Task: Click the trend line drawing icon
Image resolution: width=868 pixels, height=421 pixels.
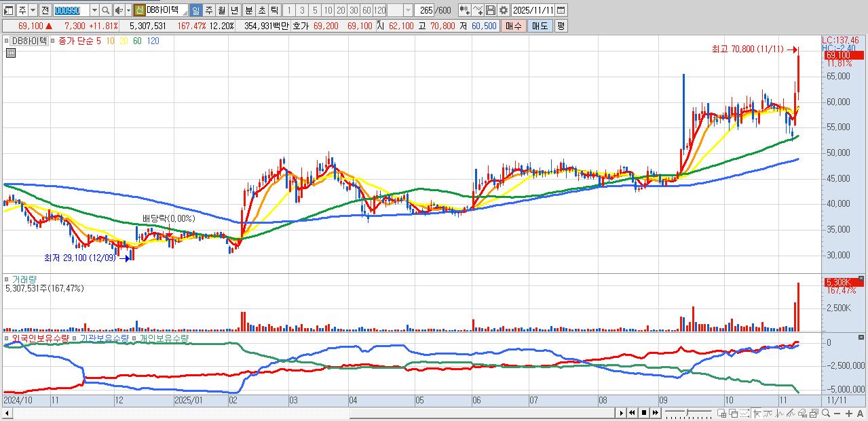Action: click(x=791, y=413)
